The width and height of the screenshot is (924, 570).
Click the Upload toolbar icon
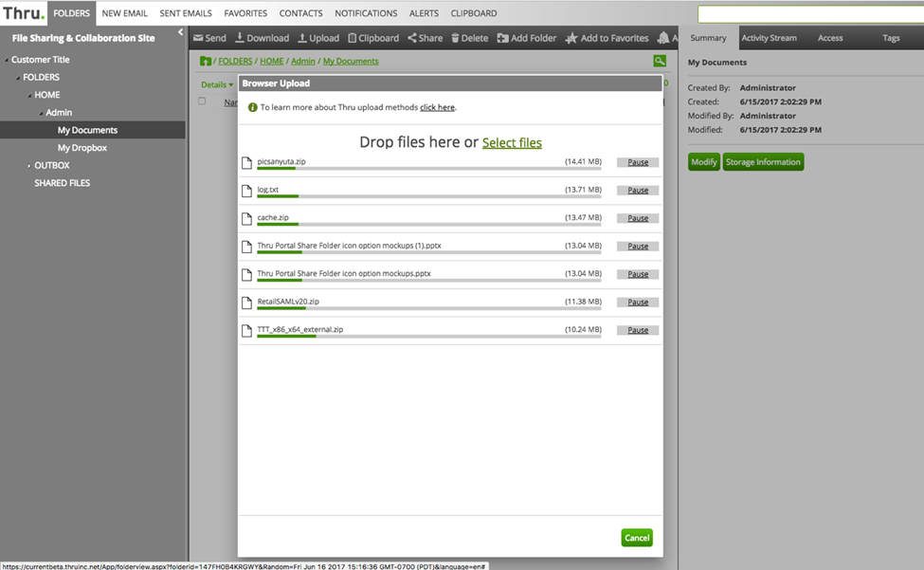[x=302, y=38]
